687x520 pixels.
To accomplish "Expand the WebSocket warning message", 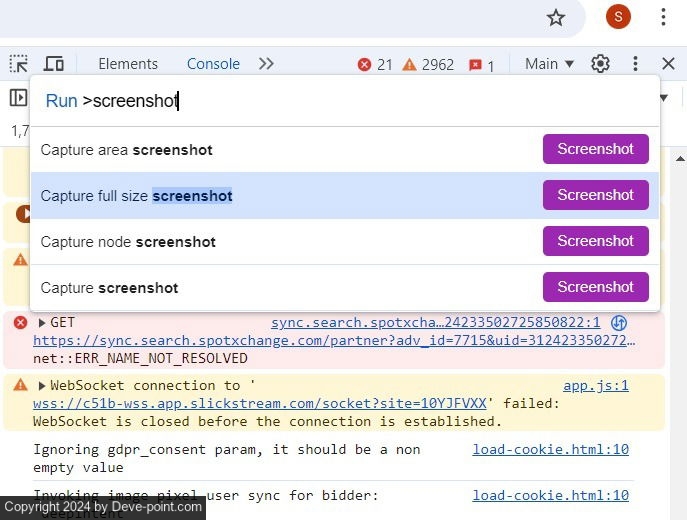I will coord(42,385).
